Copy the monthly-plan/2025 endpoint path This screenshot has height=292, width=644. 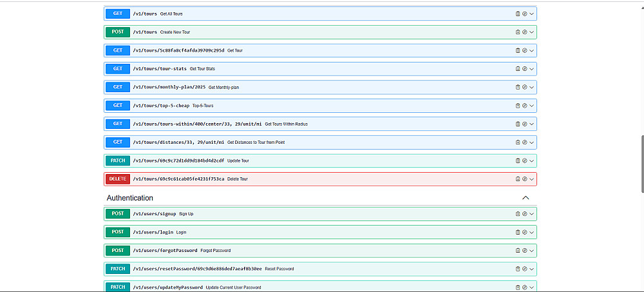(x=518, y=87)
